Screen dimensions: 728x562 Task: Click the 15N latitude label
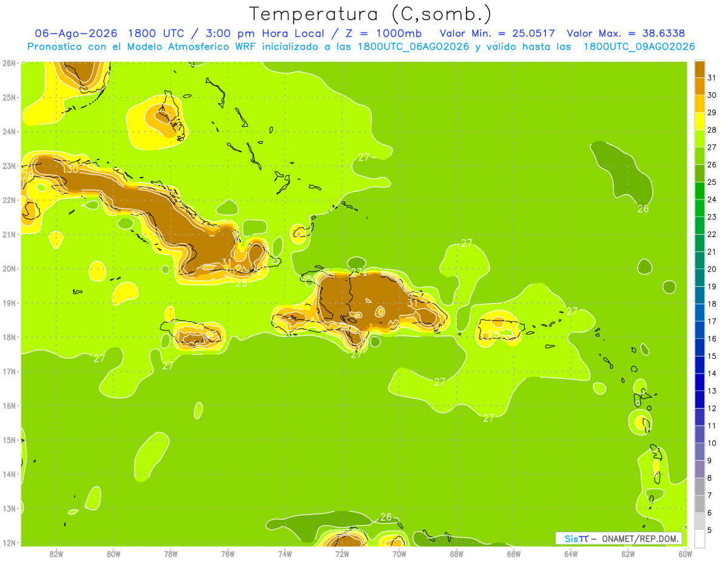[x=8, y=440]
